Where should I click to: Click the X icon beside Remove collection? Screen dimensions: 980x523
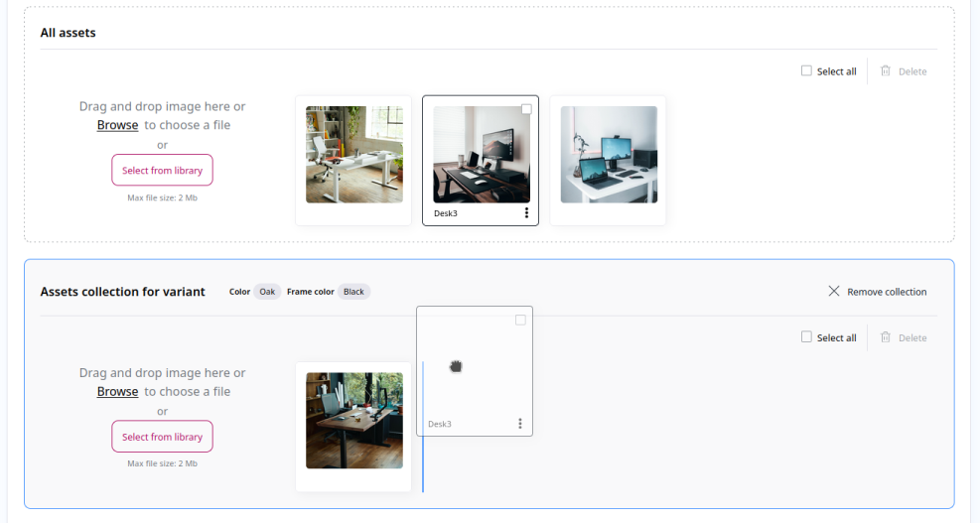coord(834,292)
